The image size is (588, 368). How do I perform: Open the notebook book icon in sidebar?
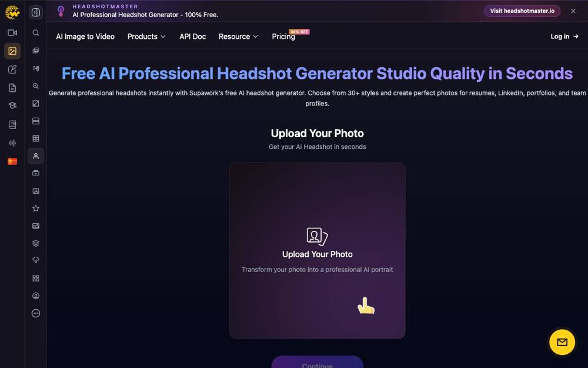click(12, 125)
